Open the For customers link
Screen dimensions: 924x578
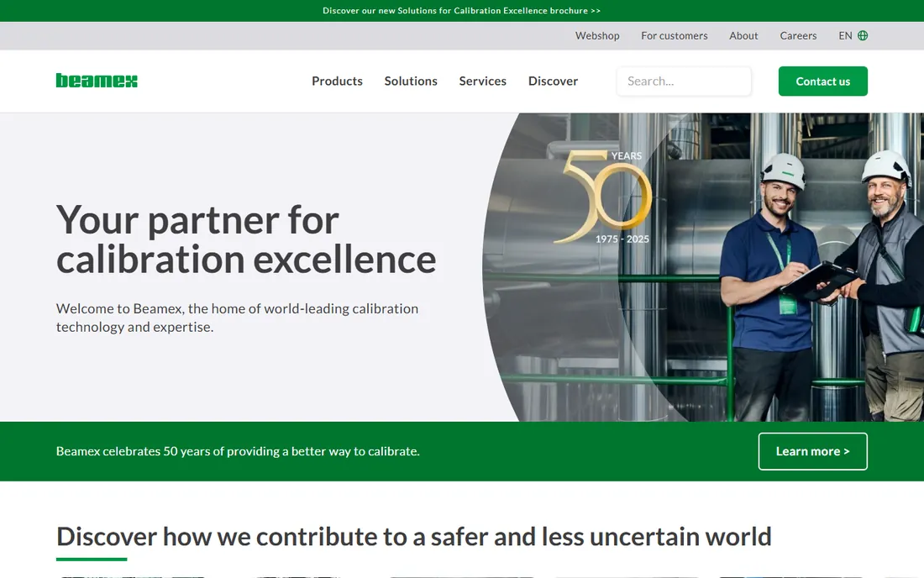click(x=675, y=35)
